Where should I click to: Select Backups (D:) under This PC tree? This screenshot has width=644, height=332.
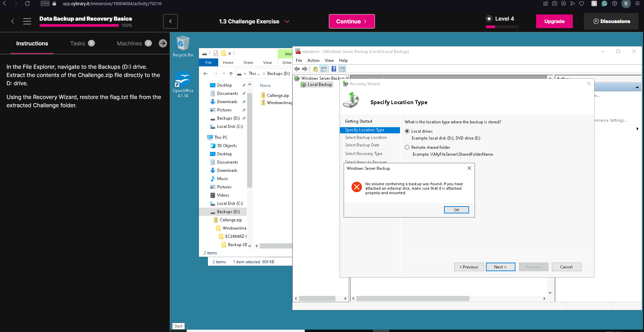tap(228, 212)
